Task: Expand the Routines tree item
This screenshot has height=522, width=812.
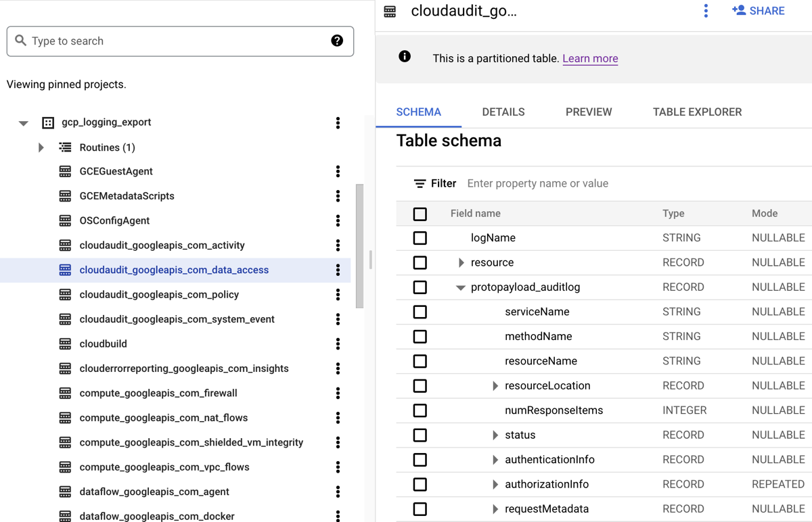Action: point(41,147)
